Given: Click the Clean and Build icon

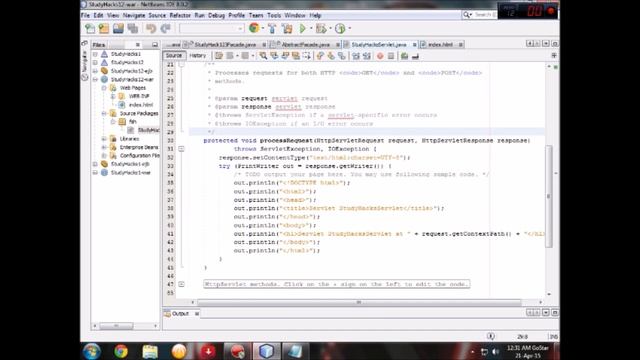Looking at the screenshot, I should (287, 29).
